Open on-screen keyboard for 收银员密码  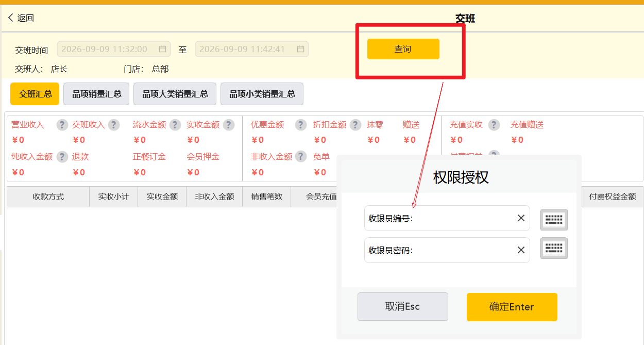(554, 248)
